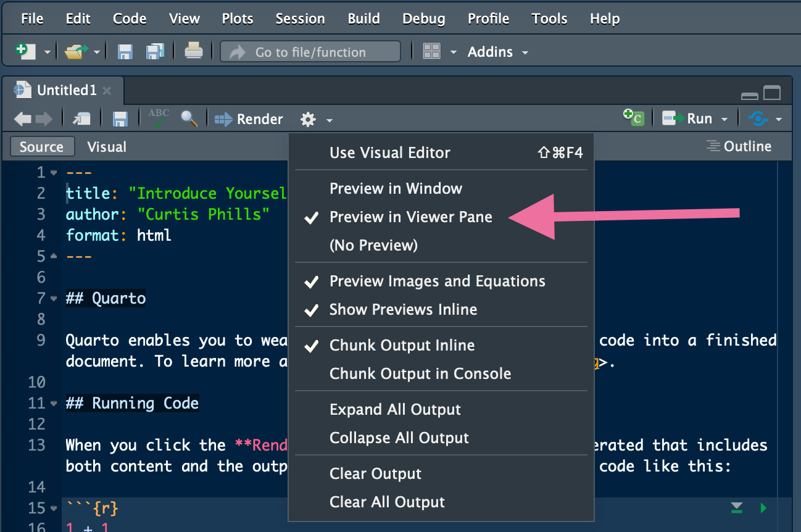Collapse the YAML header fold on line 1
Viewport: 801px width, 532px height.
click(x=54, y=173)
